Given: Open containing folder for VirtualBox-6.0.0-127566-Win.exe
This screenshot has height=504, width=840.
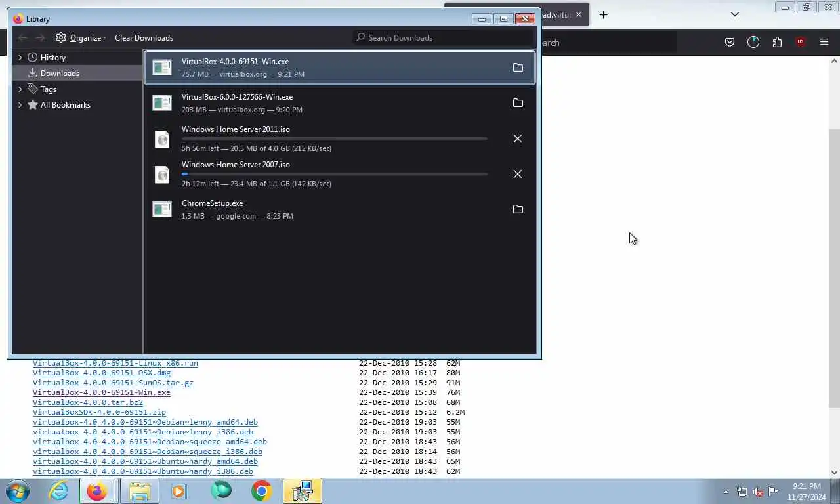Looking at the screenshot, I should [518, 103].
